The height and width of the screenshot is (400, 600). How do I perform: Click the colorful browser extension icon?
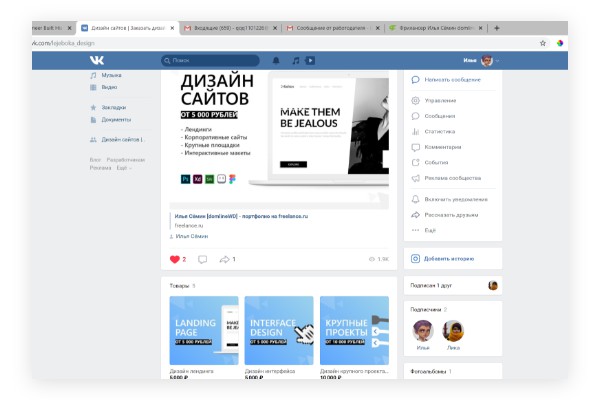coord(560,43)
